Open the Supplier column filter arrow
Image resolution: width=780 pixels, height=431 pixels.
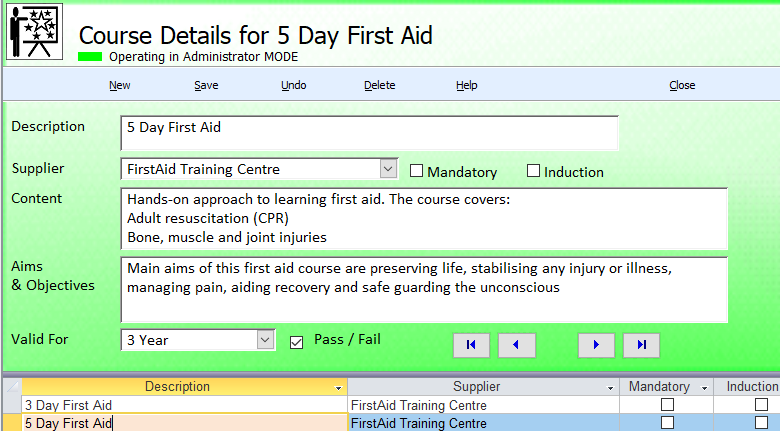[610, 388]
